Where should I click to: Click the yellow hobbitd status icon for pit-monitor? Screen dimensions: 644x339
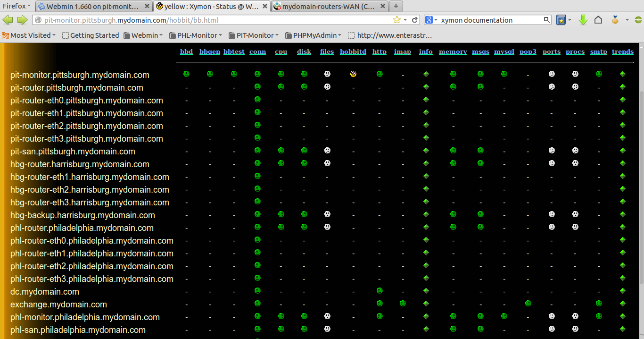click(353, 74)
